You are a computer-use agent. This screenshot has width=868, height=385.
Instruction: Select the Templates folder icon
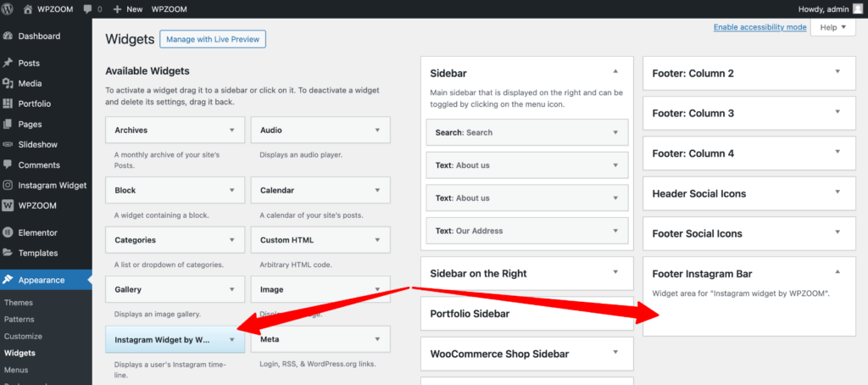(8, 253)
